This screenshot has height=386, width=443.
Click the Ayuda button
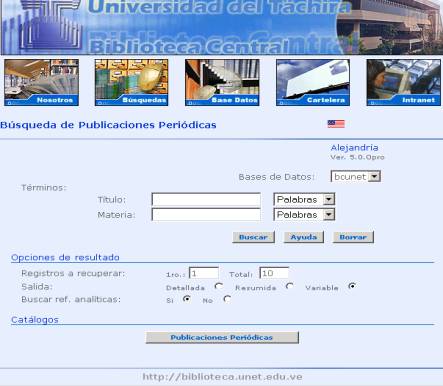pyautogui.click(x=304, y=237)
